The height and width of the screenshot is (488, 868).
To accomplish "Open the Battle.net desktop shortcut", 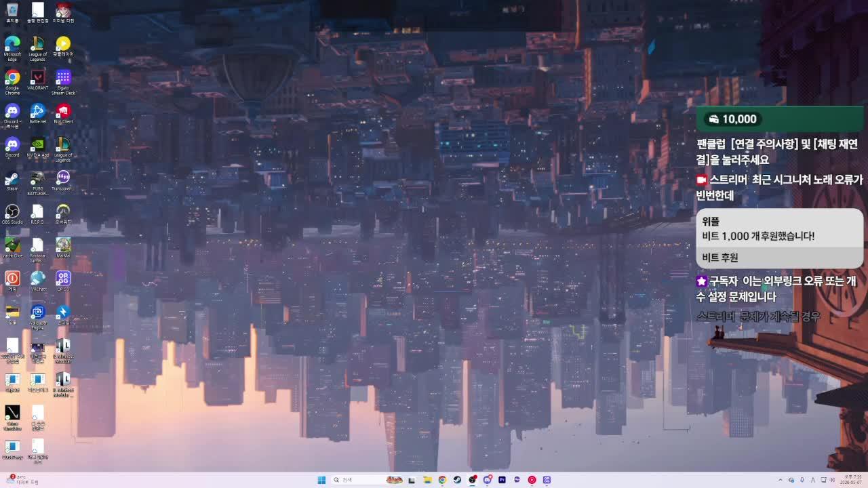I will 38,113.
